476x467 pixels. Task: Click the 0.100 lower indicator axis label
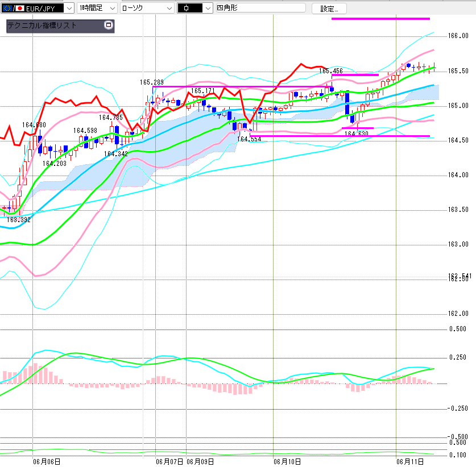[457, 455]
